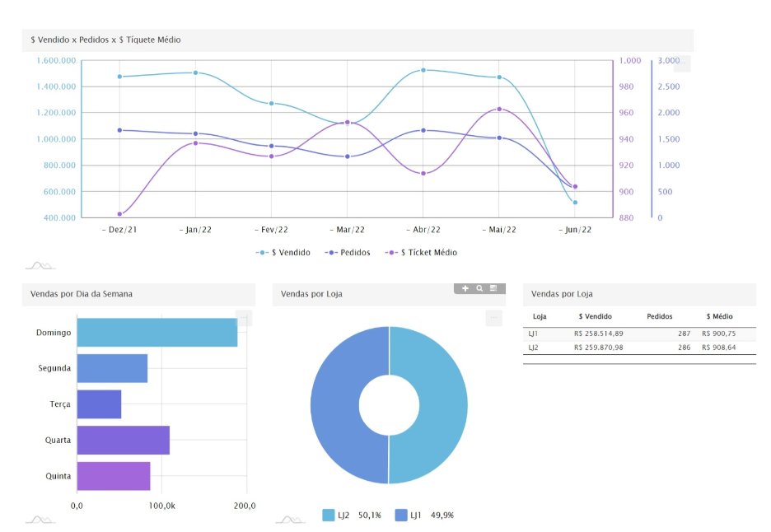Toggle the $ Tícket Médio legend series
This screenshot has width=771, height=532.
422,253
